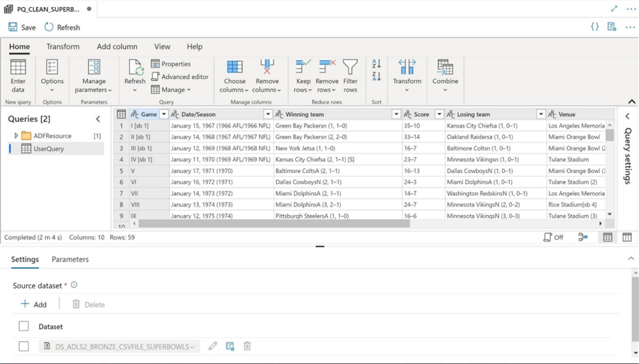
Task: Edit the source dataset with pencil icon
Action: point(213,346)
